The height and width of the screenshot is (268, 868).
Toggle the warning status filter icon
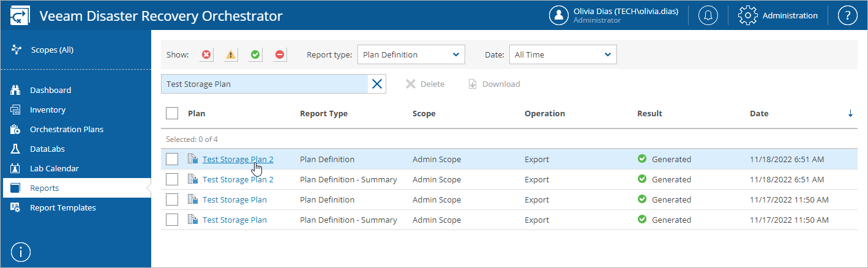pos(231,54)
